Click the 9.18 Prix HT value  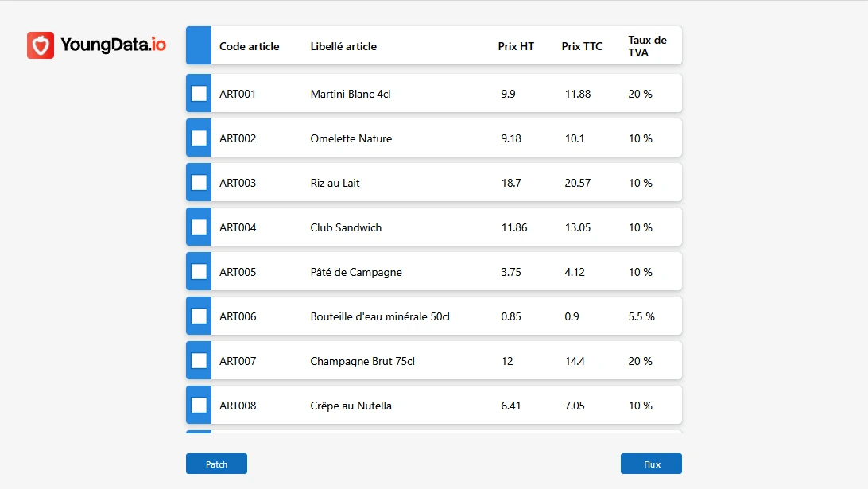click(x=511, y=138)
